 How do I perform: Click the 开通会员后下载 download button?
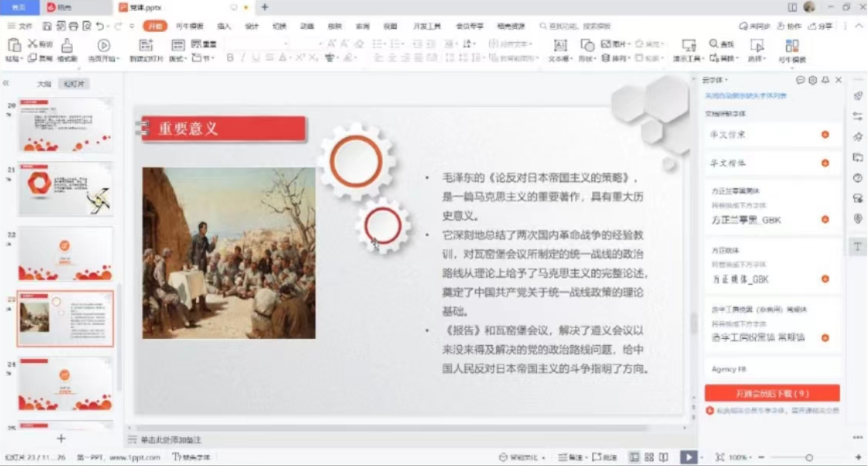(773, 393)
